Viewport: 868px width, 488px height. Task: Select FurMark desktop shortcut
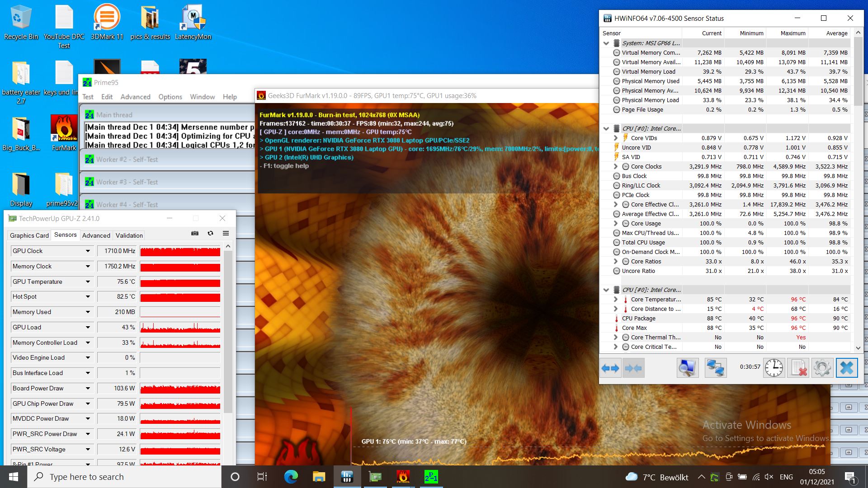coord(64,133)
